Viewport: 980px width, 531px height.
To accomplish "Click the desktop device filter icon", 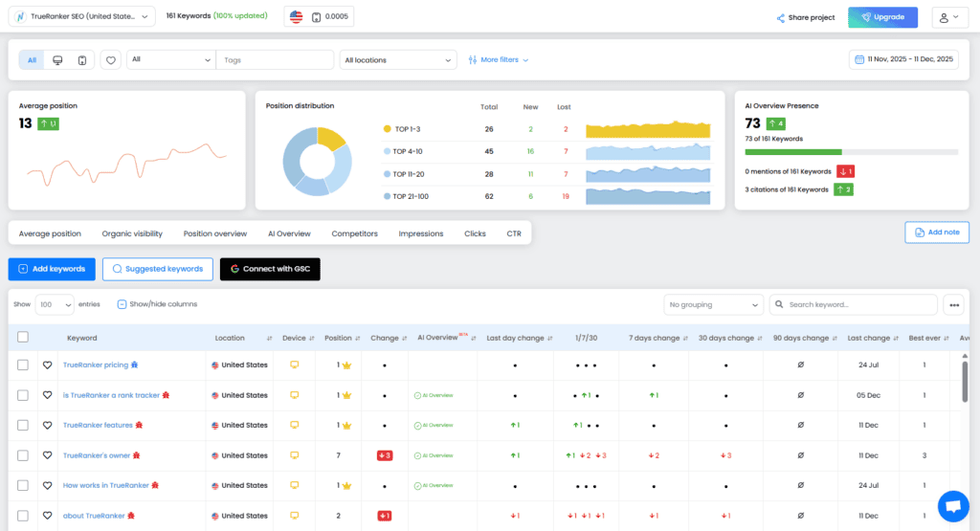I will click(58, 60).
